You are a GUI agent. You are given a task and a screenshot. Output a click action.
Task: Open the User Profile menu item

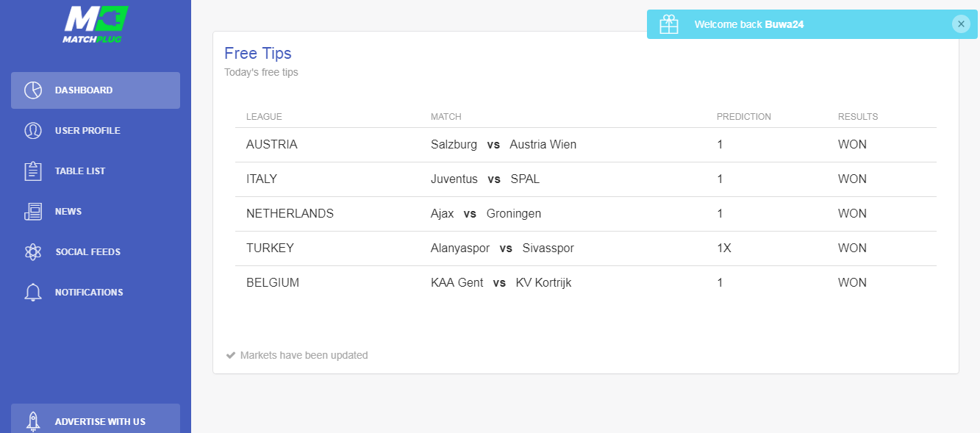(96, 131)
